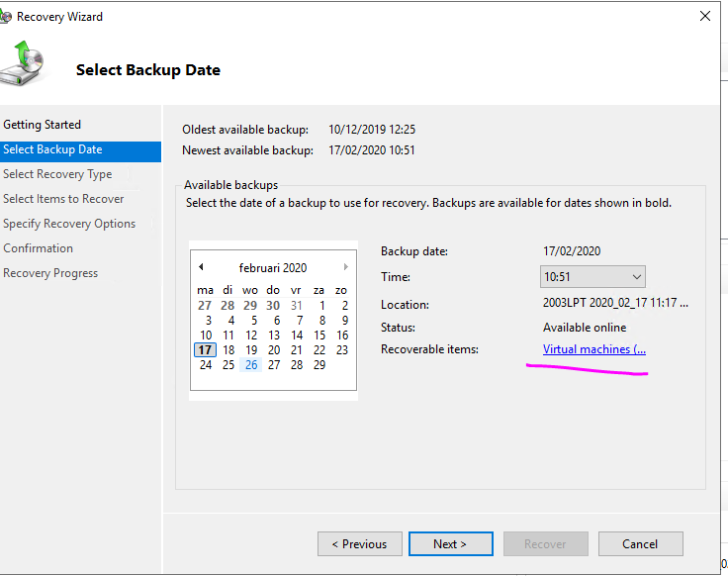Select date 14 in calendar
Image resolution: width=728 pixels, height=576 pixels.
pos(297,335)
